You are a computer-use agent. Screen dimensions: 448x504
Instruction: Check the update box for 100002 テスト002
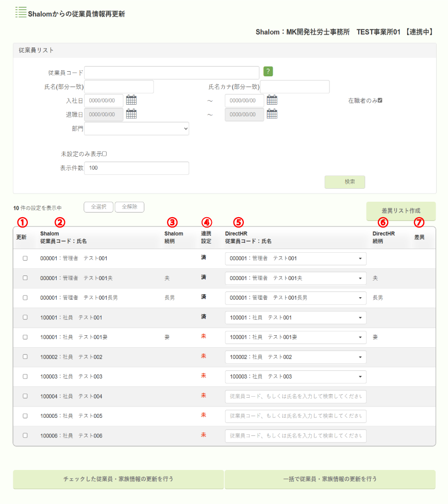tap(25, 357)
